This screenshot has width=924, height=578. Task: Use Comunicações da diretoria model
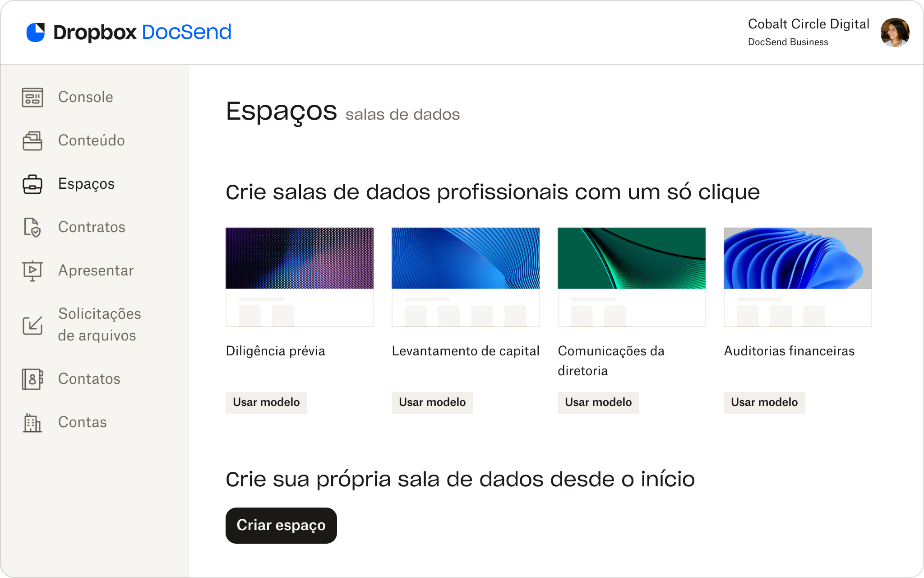click(597, 402)
